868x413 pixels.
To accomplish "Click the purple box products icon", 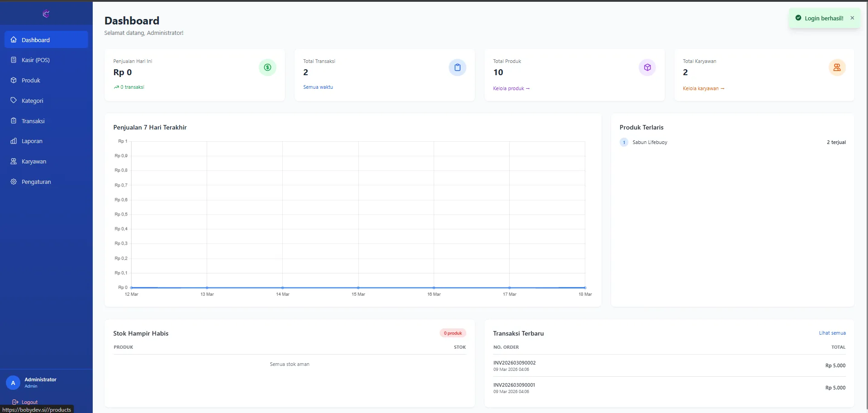I will (647, 67).
